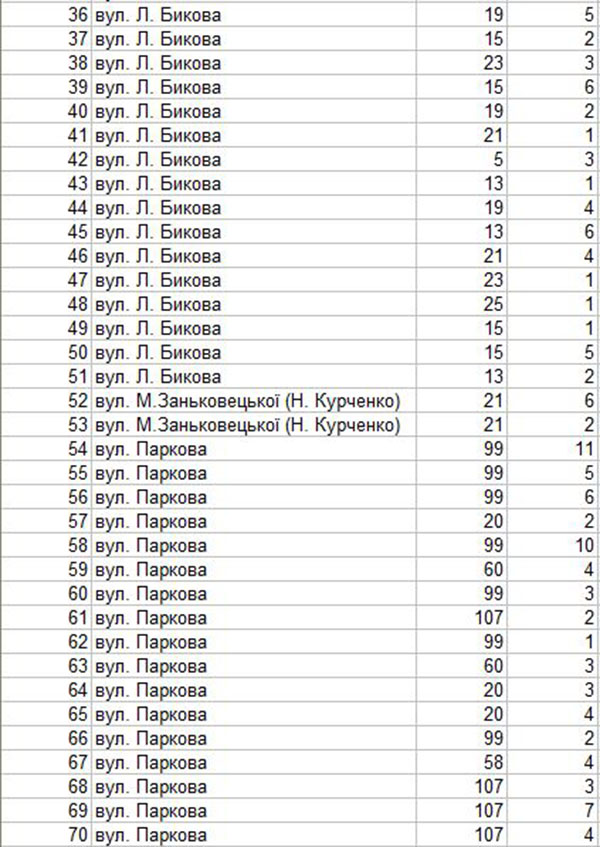Click 'вул. Паркова' cell in row 70

coord(150,835)
